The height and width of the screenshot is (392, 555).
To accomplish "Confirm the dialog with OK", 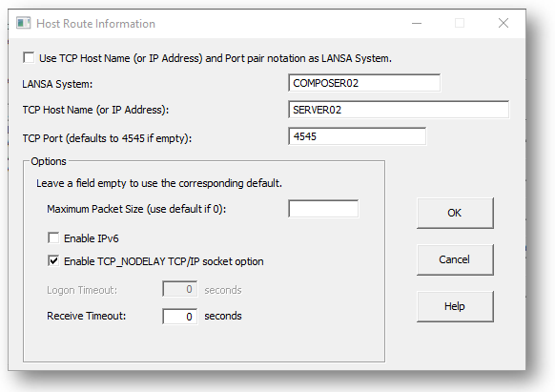I will [455, 213].
